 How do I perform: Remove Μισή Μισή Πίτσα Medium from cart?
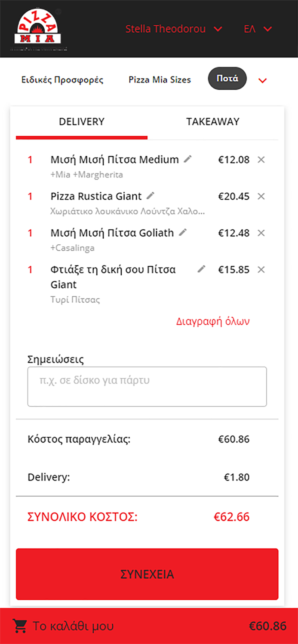click(x=261, y=160)
